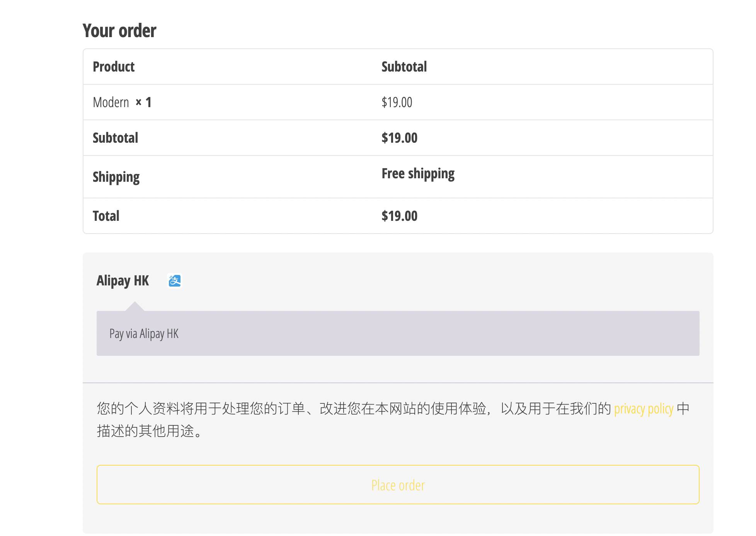Click the Alipay HK logo icon

point(174,281)
